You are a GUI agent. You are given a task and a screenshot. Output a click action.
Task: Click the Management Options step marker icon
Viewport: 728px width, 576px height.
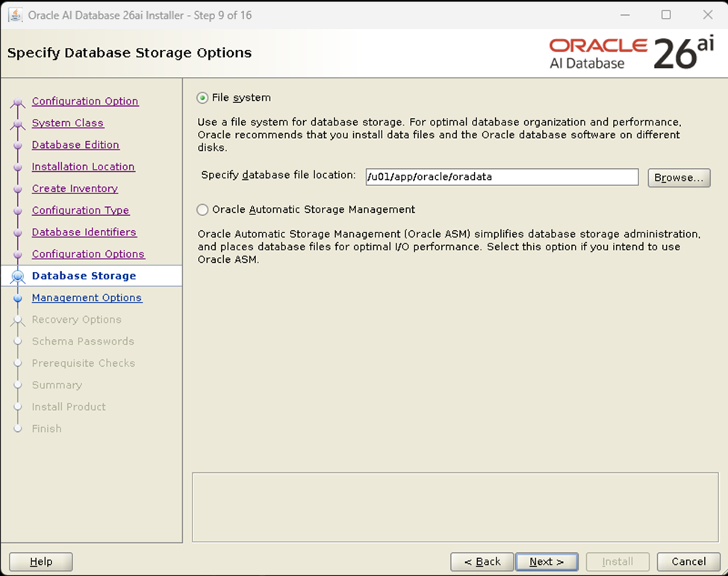click(18, 298)
